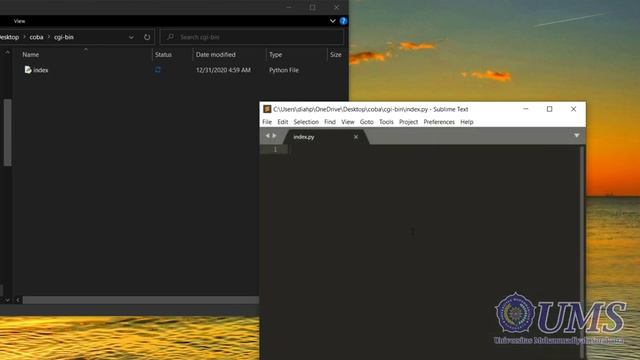Expand the File Explorer ribbon chevron

333,21
